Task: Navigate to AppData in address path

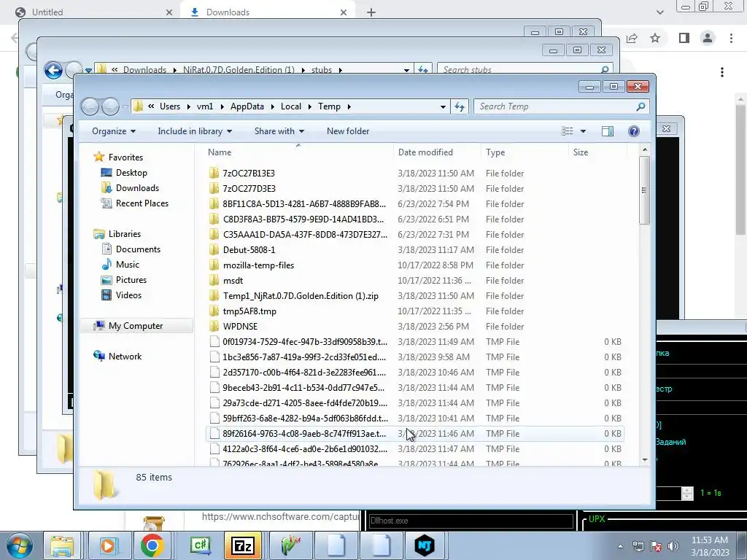Action: tap(247, 106)
